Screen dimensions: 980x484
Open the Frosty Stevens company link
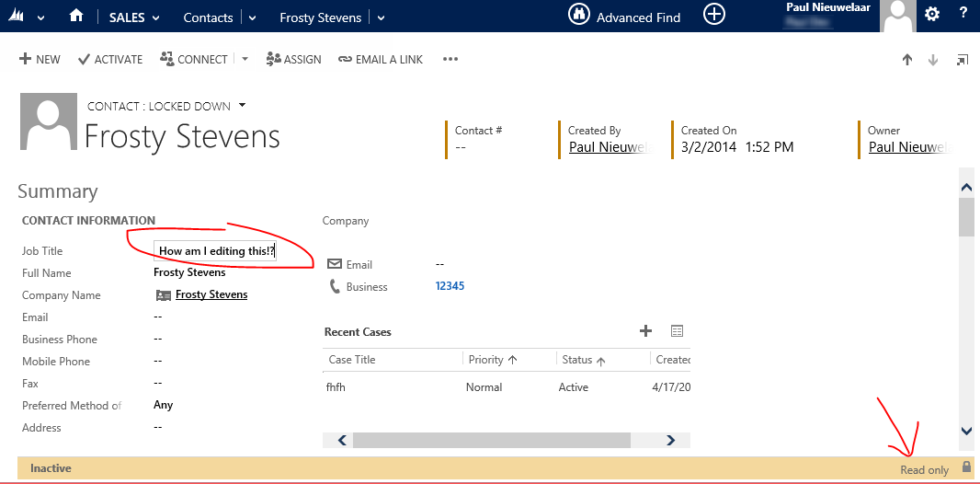(211, 294)
